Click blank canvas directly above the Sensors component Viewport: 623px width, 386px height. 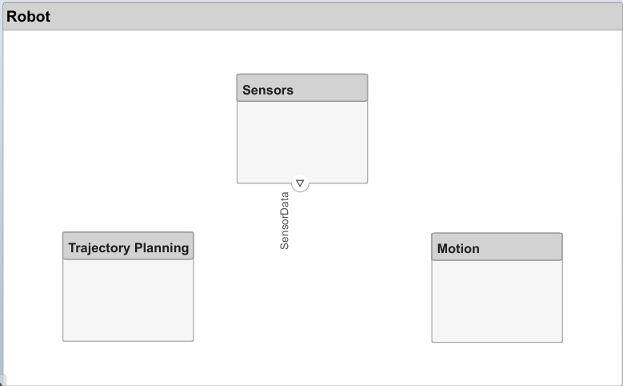302,52
